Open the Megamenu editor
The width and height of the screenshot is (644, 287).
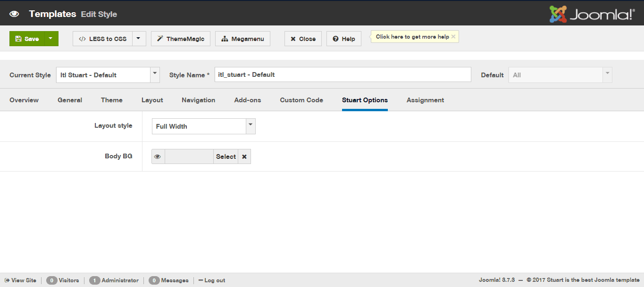243,39
